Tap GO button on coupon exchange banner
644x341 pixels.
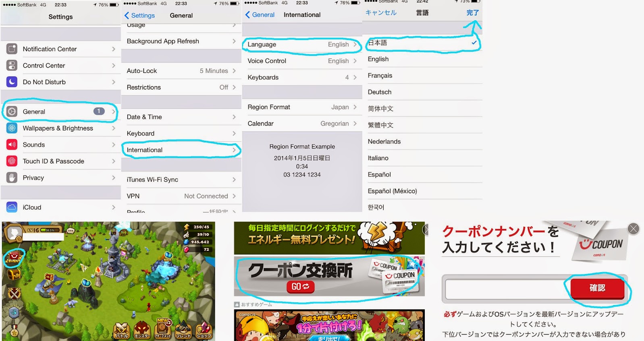[x=300, y=287]
